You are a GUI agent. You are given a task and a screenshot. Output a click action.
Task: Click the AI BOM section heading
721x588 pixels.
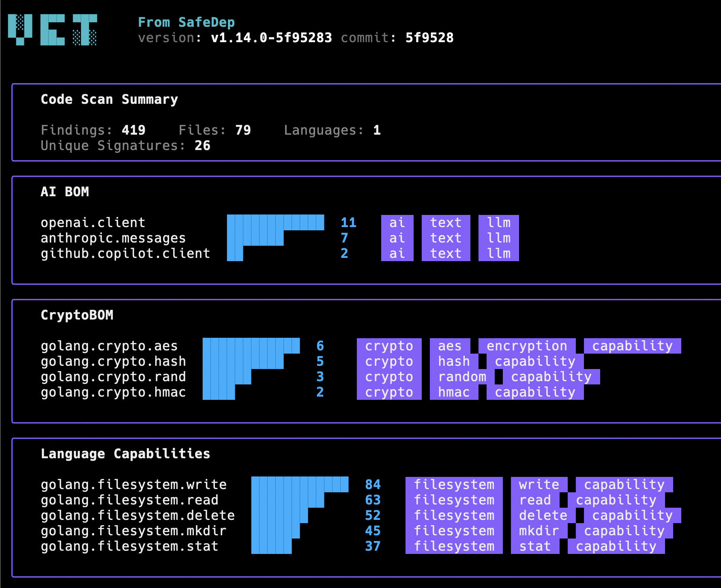click(x=64, y=192)
